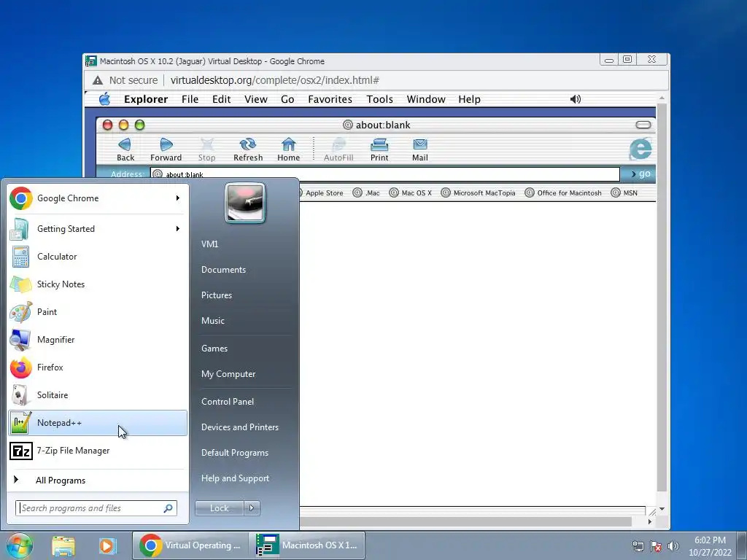Image resolution: width=747 pixels, height=560 pixels.
Task: Launch the Calculator app
Action: pos(98,256)
